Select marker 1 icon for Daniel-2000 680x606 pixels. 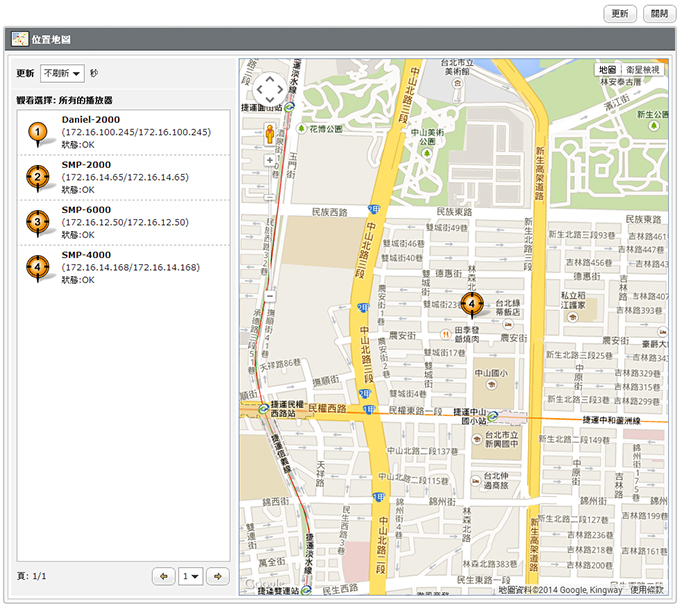pyautogui.click(x=38, y=133)
